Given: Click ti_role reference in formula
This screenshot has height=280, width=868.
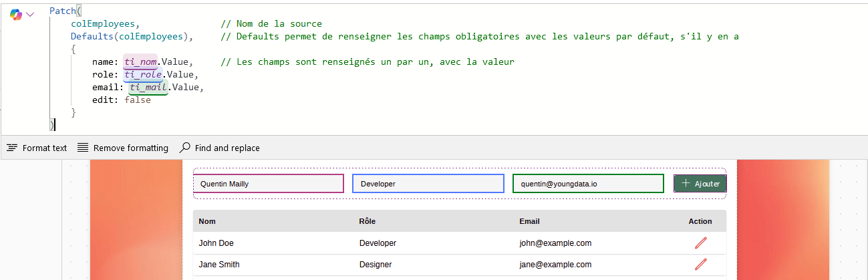Looking at the screenshot, I should coord(143,75).
